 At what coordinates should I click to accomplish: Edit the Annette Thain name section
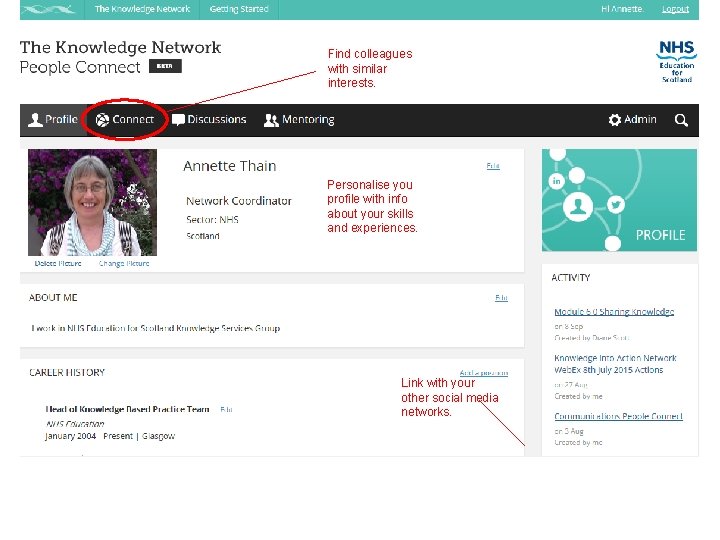click(x=493, y=166)
